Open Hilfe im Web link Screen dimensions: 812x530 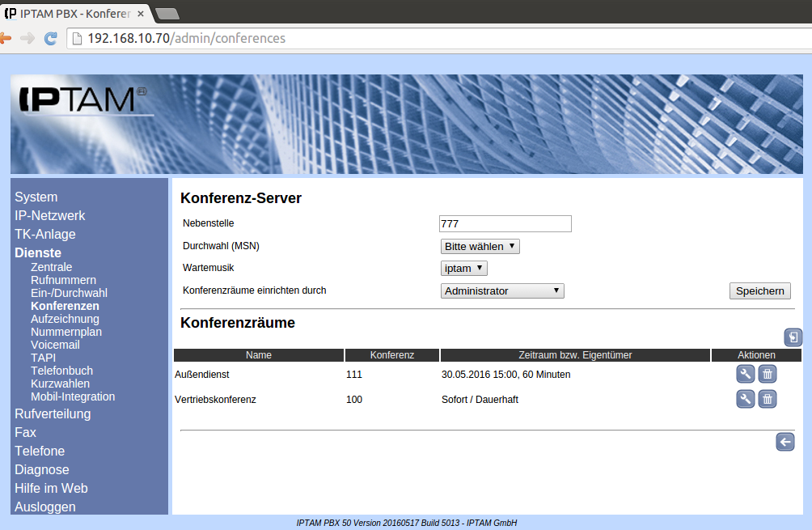tap(51, 488)
